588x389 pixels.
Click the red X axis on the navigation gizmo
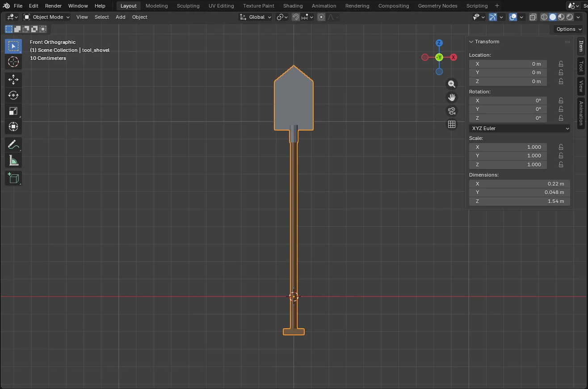click(x=454, y=57)
